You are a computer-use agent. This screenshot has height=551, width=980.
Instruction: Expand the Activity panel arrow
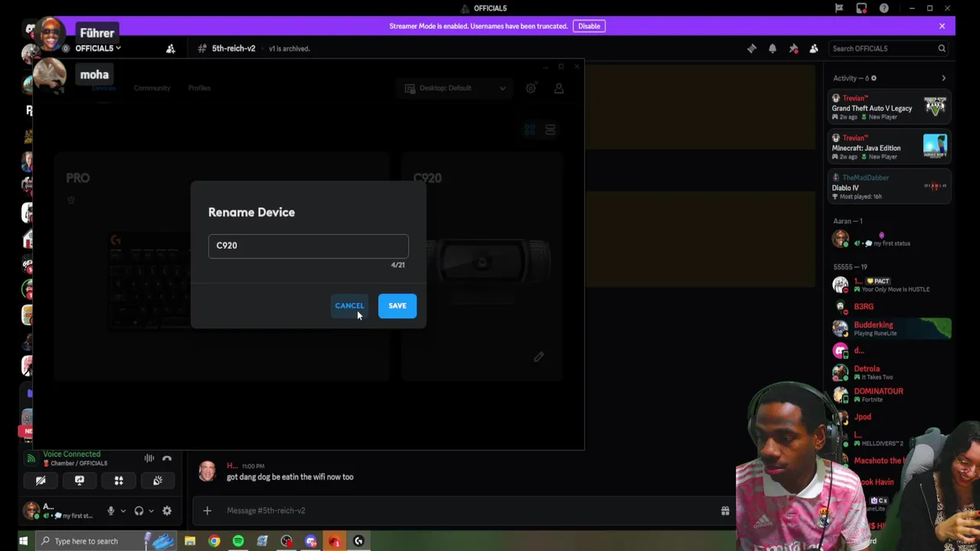coord(943,78)
